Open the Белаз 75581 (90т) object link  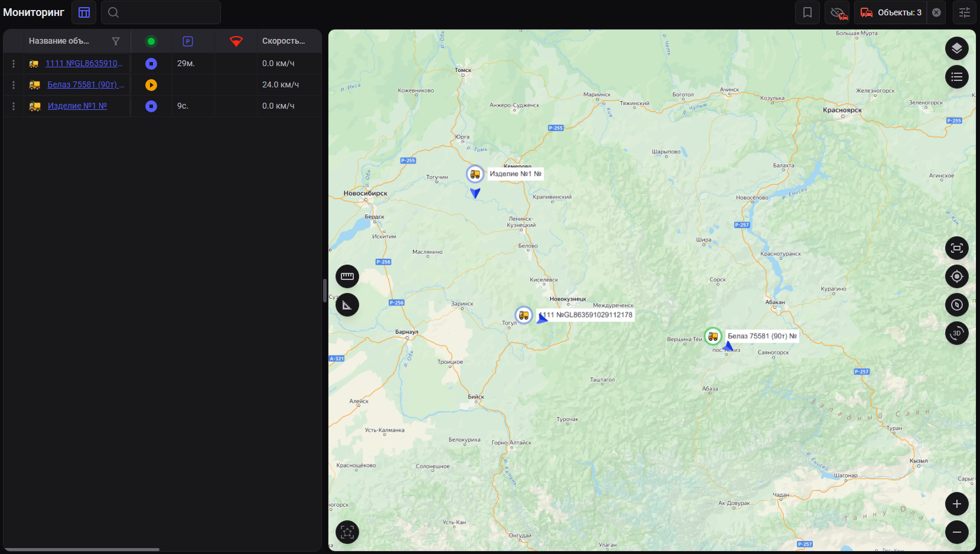click(x=86, y=85)
